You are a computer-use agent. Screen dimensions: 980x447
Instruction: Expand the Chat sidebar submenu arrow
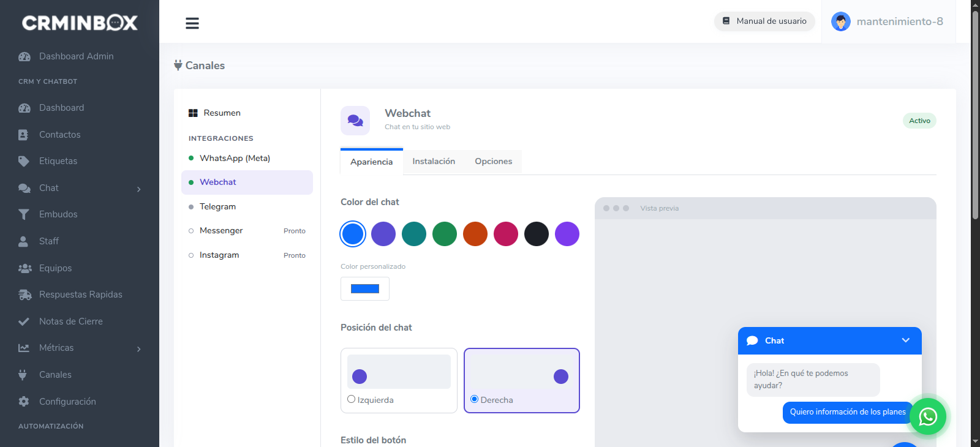[x=139, y=189]
